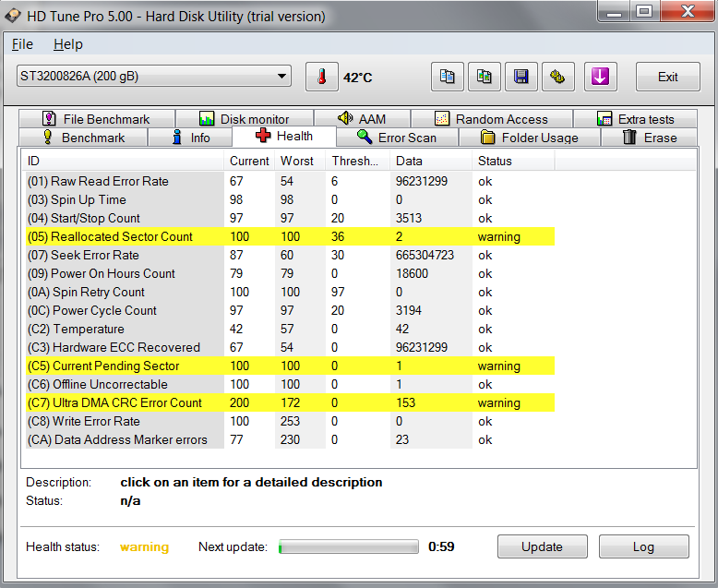This screenshot has height=588, width=718.
Task: Select the (05) Reallocated Sector Count row
Action: [x=290, y=236]
